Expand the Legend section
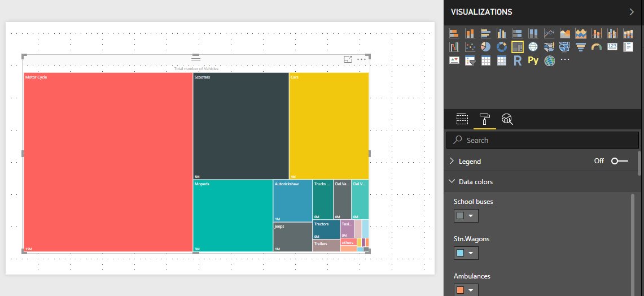Screen dimensions: 644x296 point(452,161)
